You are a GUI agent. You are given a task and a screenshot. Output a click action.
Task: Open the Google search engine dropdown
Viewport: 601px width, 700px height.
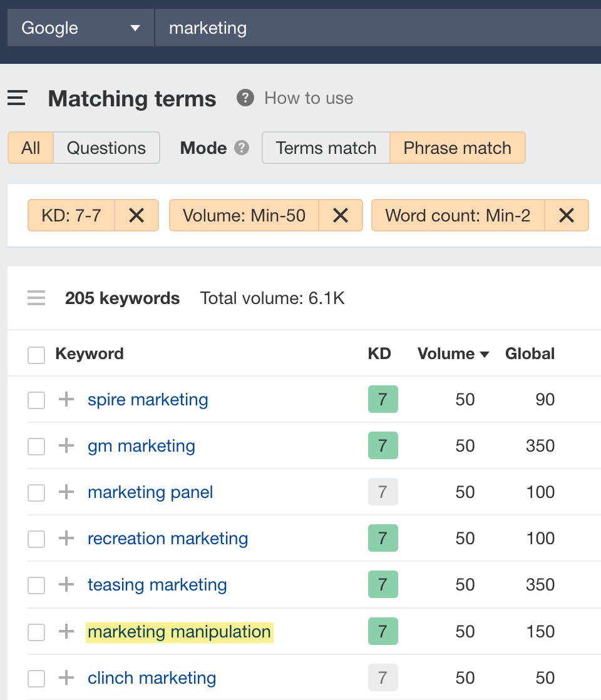[x=80, y=28]
